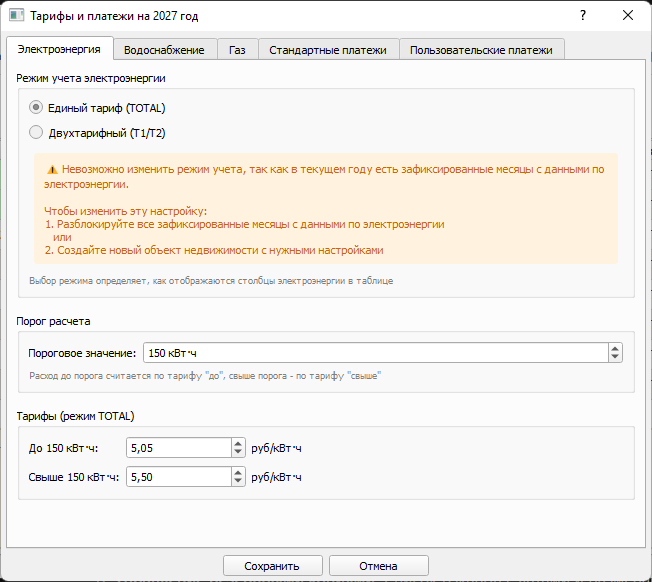Select the Двухтарифный (T1/T2) radio option
Viewport: 652px width, 582px height.
(37, 132)
